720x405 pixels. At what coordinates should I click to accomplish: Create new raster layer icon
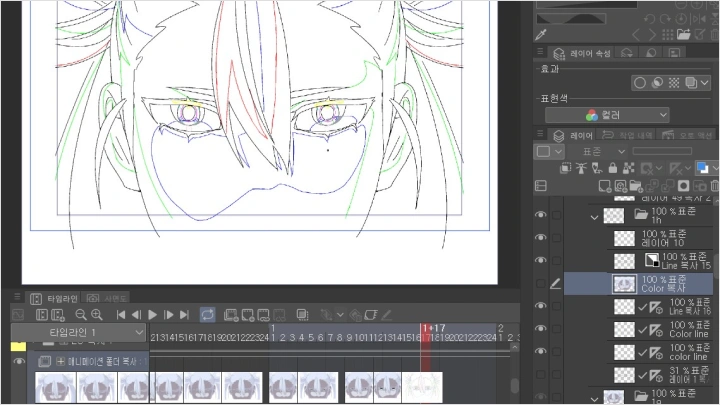605,186
